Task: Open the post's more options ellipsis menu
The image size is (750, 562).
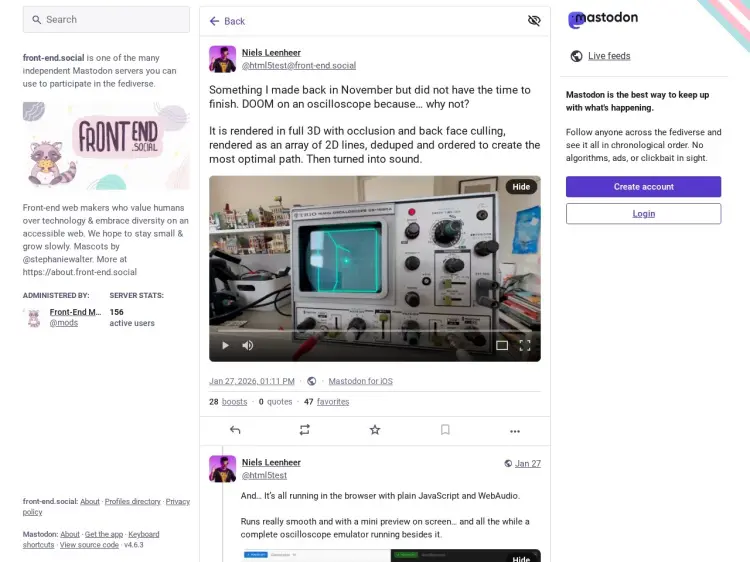Action: tap(515, 431)
